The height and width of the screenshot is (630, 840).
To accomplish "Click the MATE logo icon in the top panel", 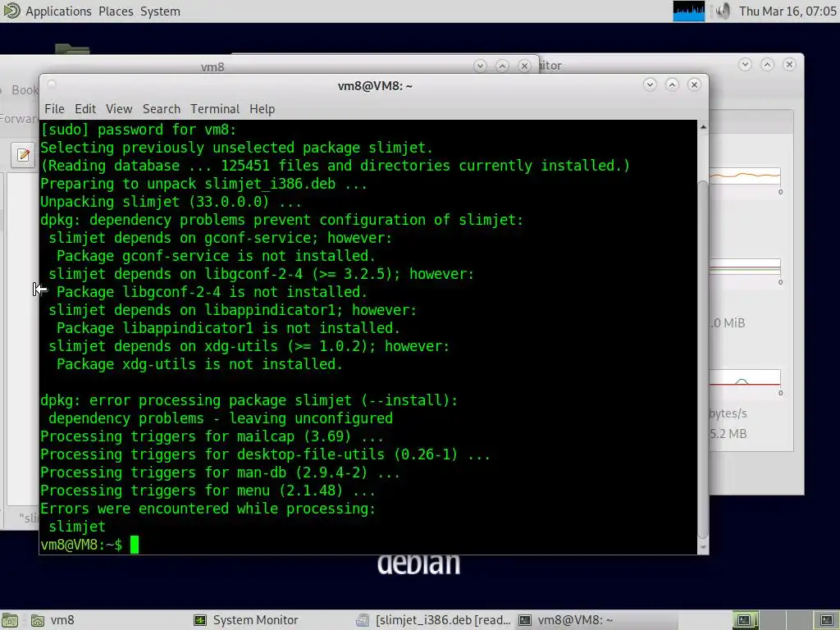I will click(11, 11).
